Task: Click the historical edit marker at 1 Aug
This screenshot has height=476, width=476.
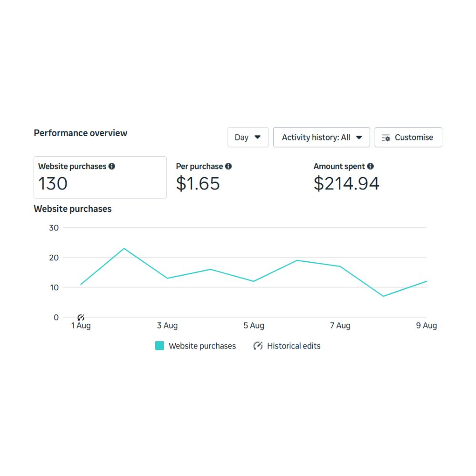Action: click(81, 317)
